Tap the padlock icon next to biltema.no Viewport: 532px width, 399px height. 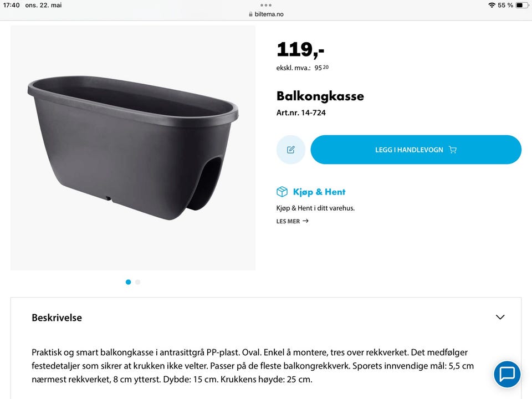(252, 14)
